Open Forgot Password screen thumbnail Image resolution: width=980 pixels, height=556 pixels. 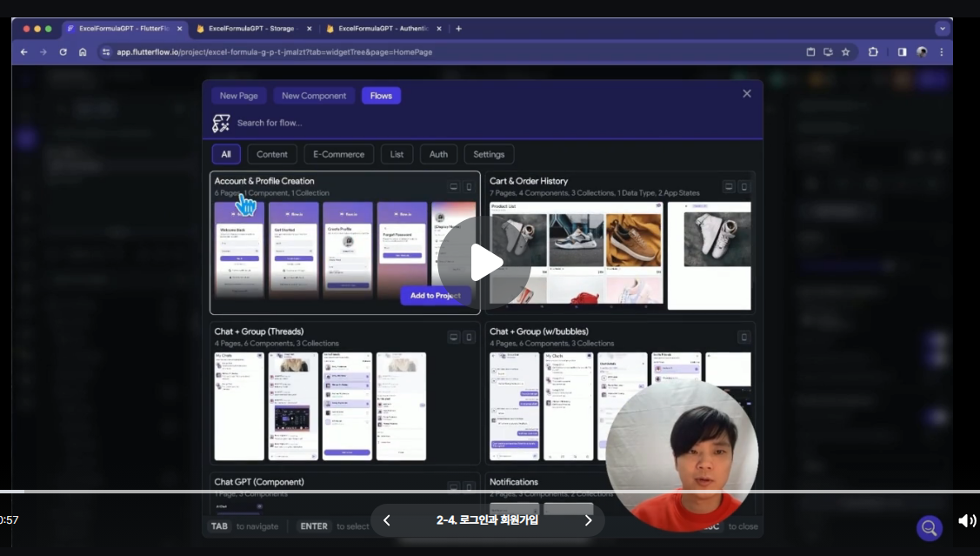pos(402,251)
